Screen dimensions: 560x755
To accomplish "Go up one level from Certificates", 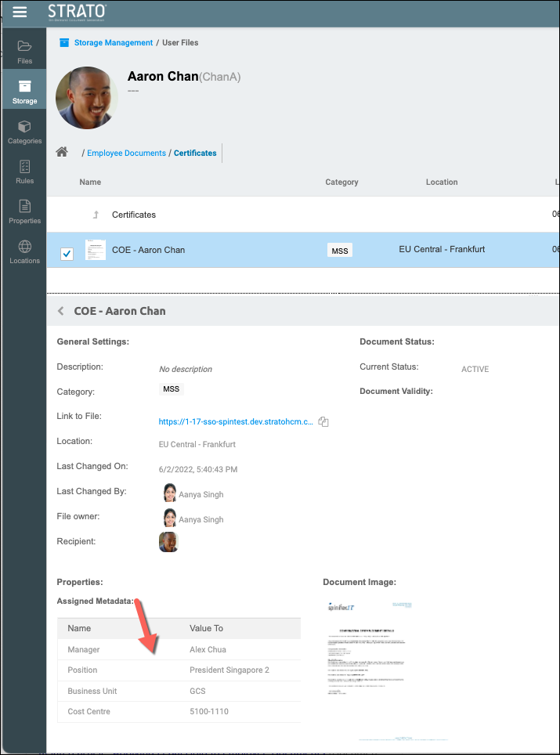I will pos(96,215).
